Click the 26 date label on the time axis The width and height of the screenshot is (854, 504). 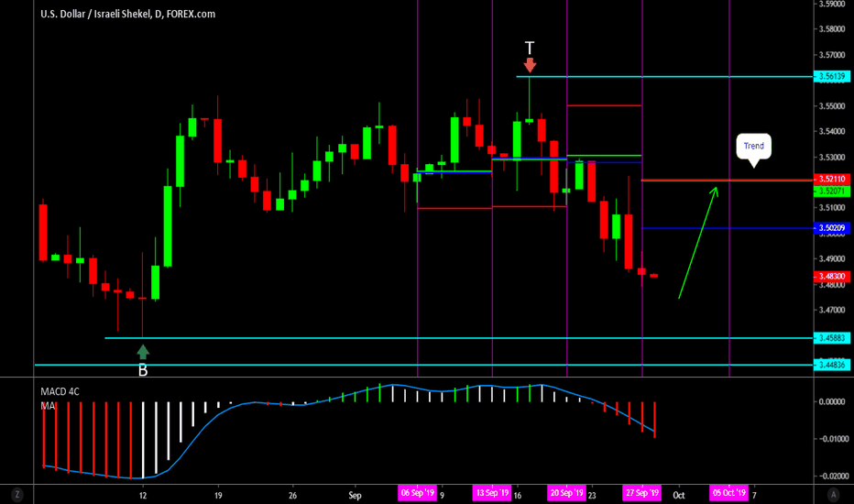(292, 495)
